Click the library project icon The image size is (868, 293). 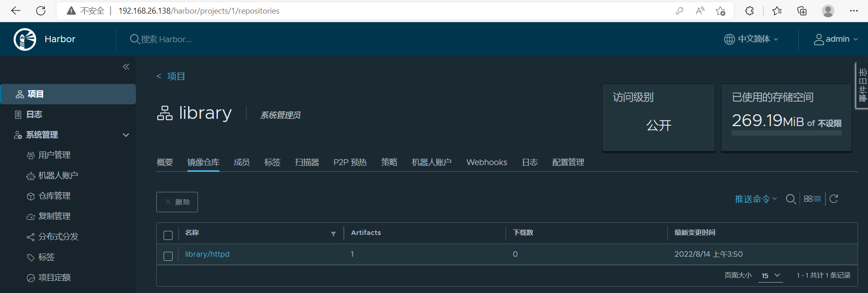[165, 113]
